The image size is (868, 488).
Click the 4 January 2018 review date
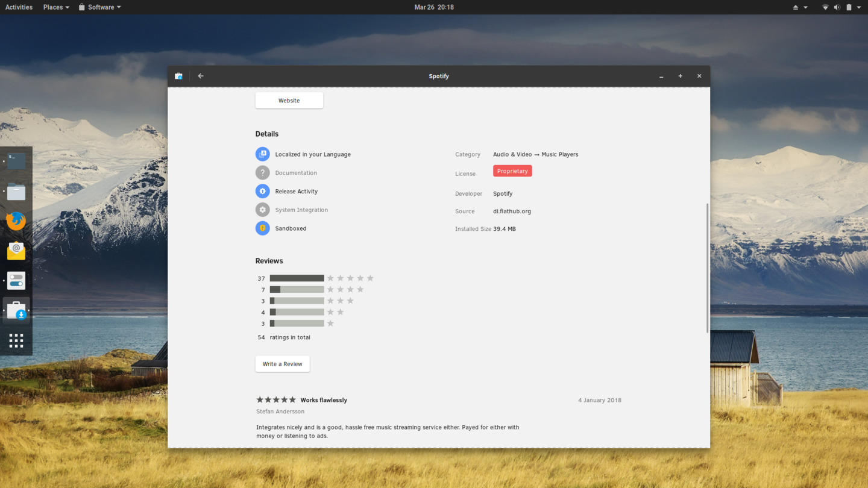[600, 400]
